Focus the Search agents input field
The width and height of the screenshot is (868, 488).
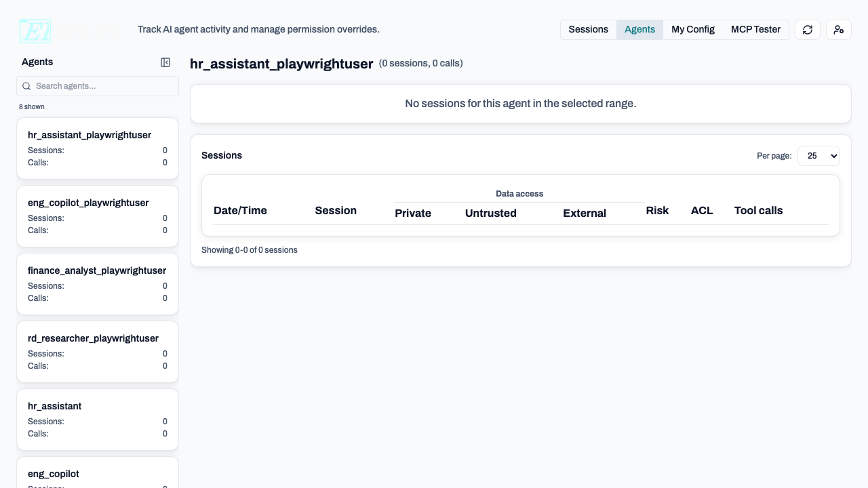(x=102, y=86)
